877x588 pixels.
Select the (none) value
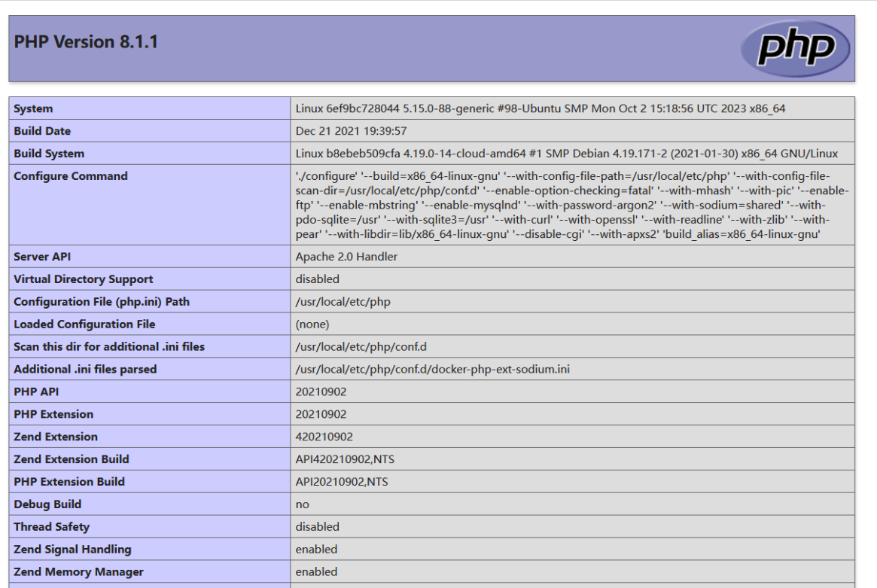(x=312, y=324)
